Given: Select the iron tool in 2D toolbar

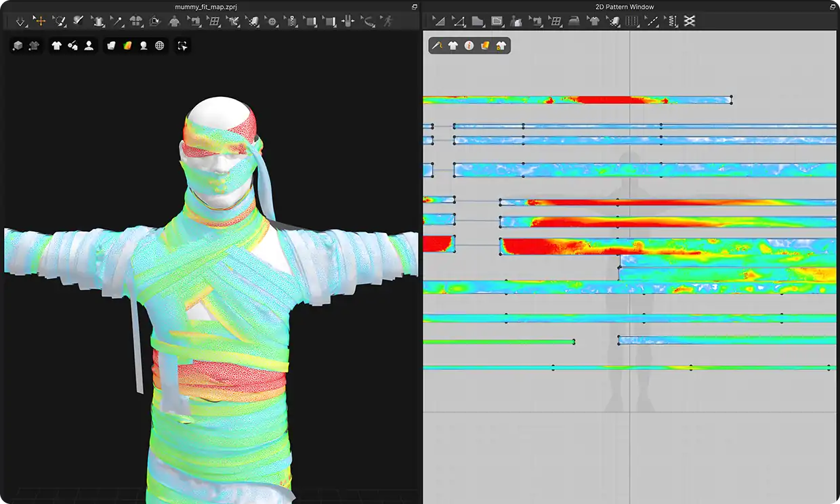Looking at the screenshot, I should tap(574, 22).
